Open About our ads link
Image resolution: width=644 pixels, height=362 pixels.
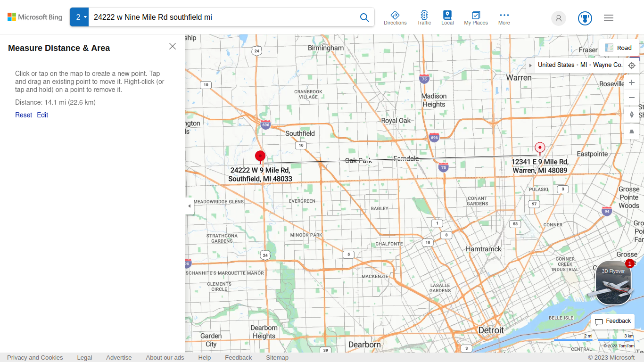click(165, 357)
